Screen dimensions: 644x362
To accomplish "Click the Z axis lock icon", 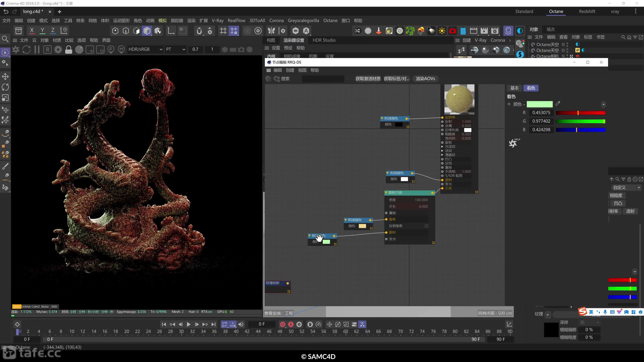I will point(53,31).
